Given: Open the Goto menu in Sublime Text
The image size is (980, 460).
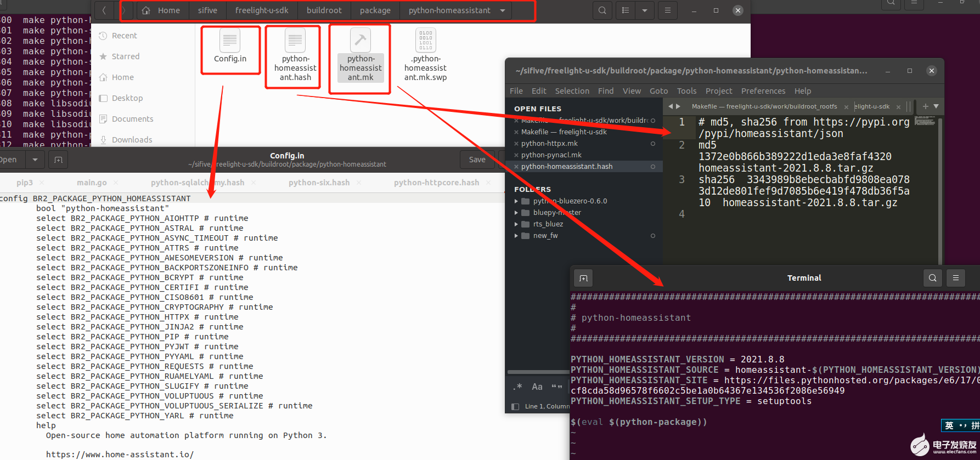Looking at the screenshot, I should pos(658,91).
